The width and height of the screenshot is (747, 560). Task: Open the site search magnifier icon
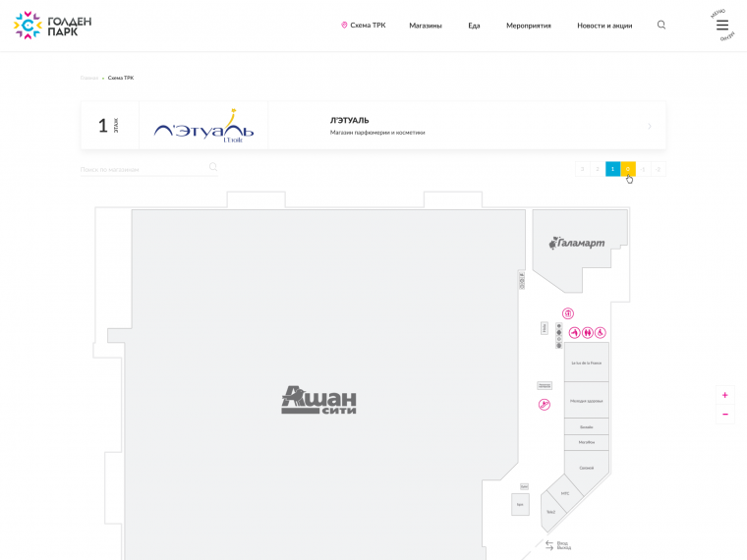click(661, 25)
